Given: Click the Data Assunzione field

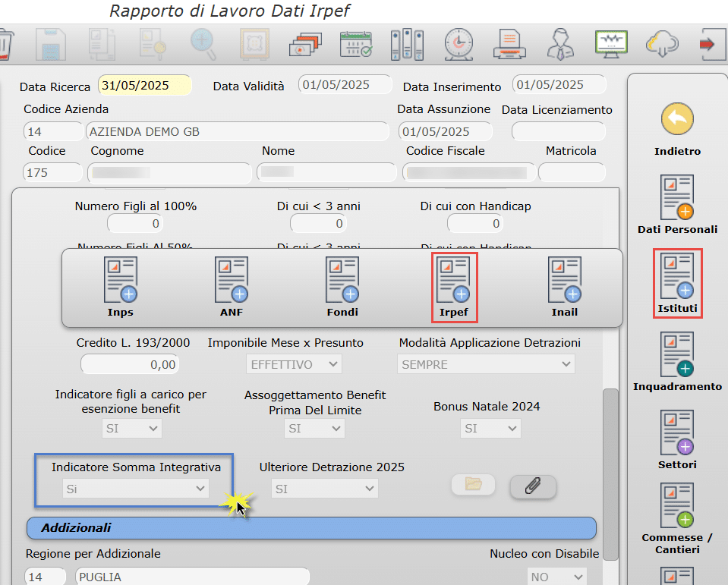Looking at the screenshot, I should point(446,131).
